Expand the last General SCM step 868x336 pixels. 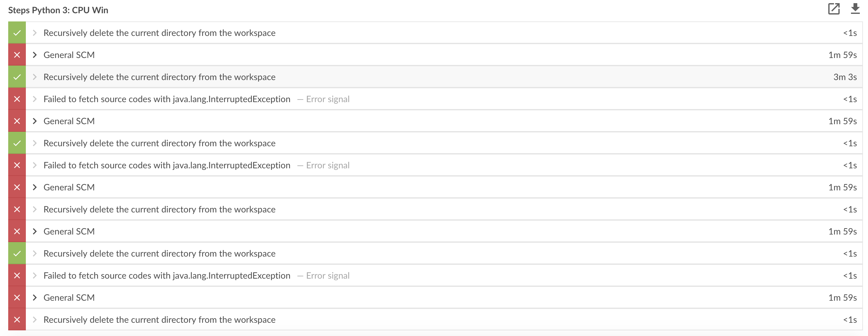[35, 297]
